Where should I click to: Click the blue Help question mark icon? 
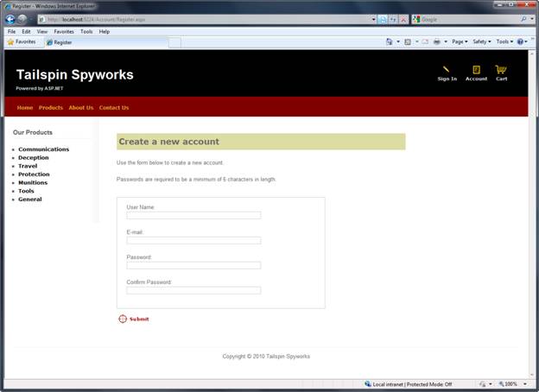click(x=520, y=41)
